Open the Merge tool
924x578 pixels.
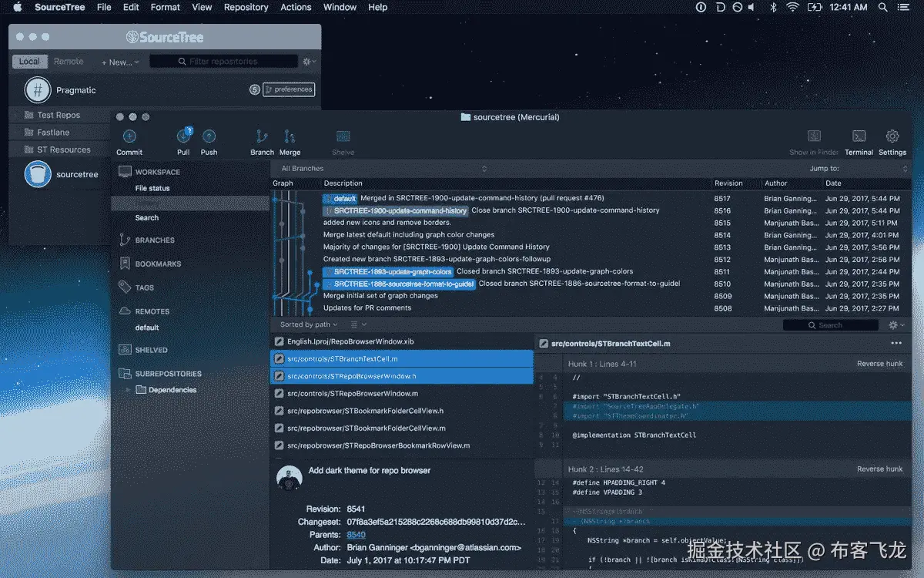click(290, 136)
